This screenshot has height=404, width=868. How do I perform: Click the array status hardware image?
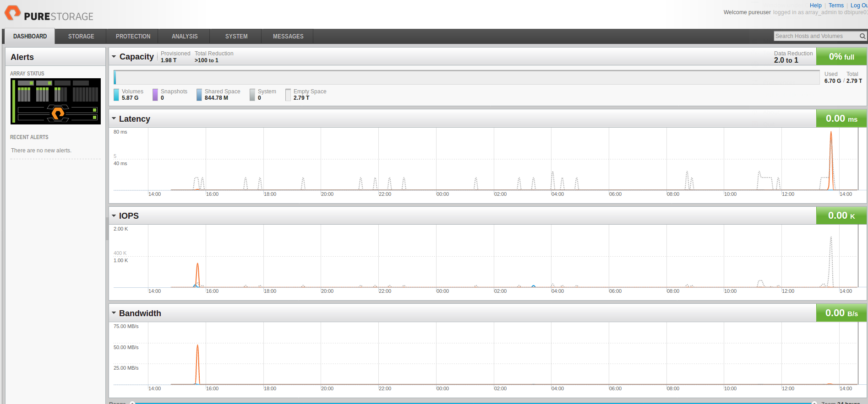pos(55,101)
